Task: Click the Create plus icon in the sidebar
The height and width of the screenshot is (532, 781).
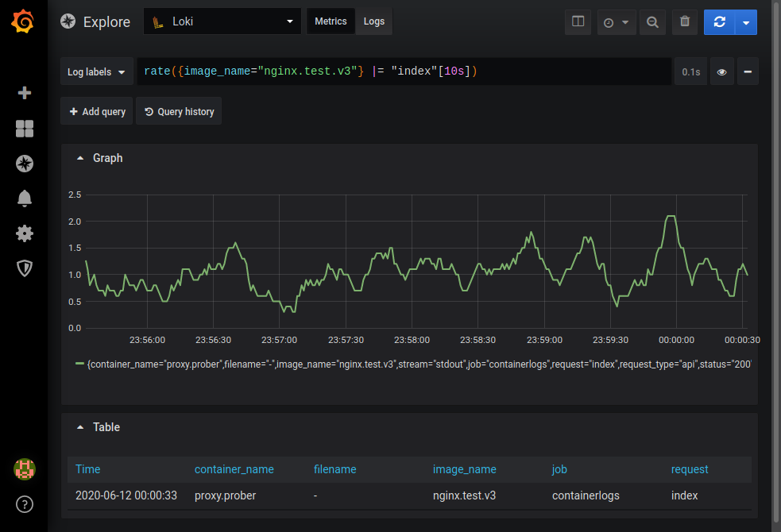Action: pyautogui.click(x=24, y=93)
